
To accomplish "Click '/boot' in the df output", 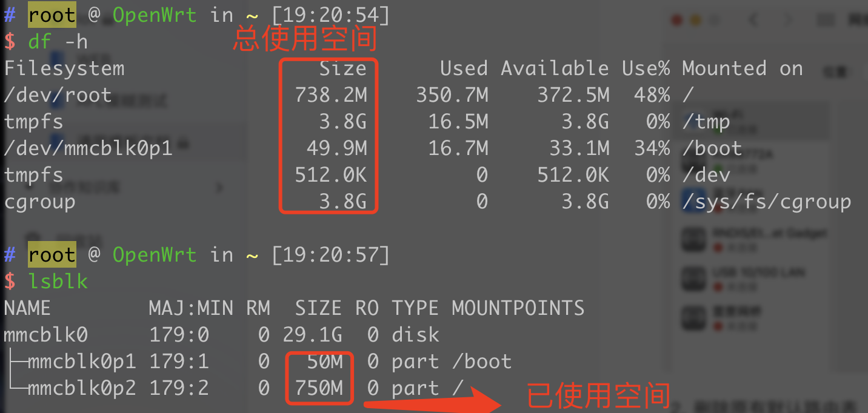I will [x=712, y=148].
